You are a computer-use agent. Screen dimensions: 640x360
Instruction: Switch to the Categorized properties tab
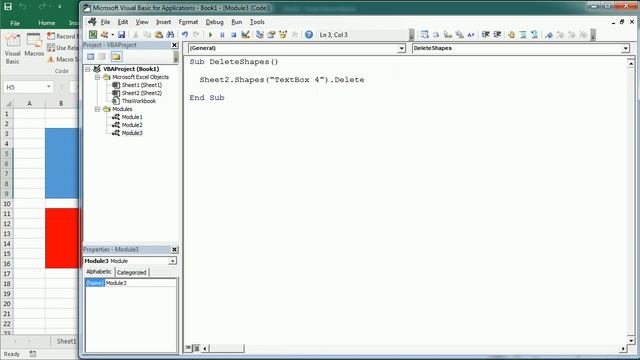[131, 272]
